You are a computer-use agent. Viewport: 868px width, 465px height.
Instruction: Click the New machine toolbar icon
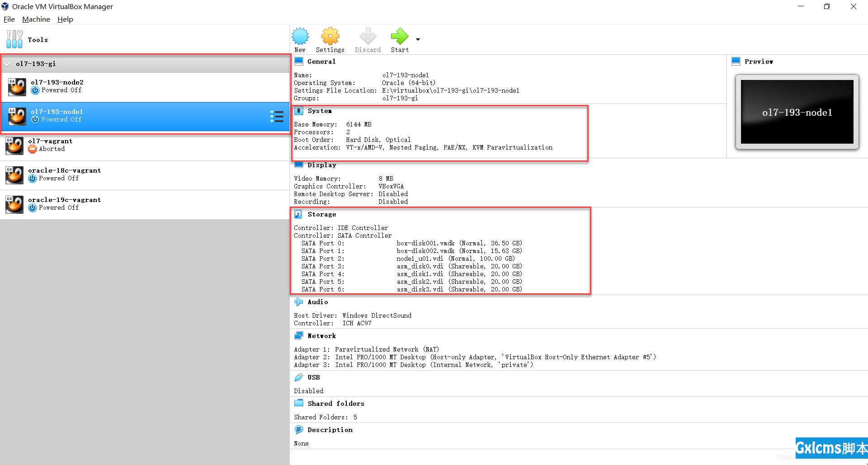point(300,36)
